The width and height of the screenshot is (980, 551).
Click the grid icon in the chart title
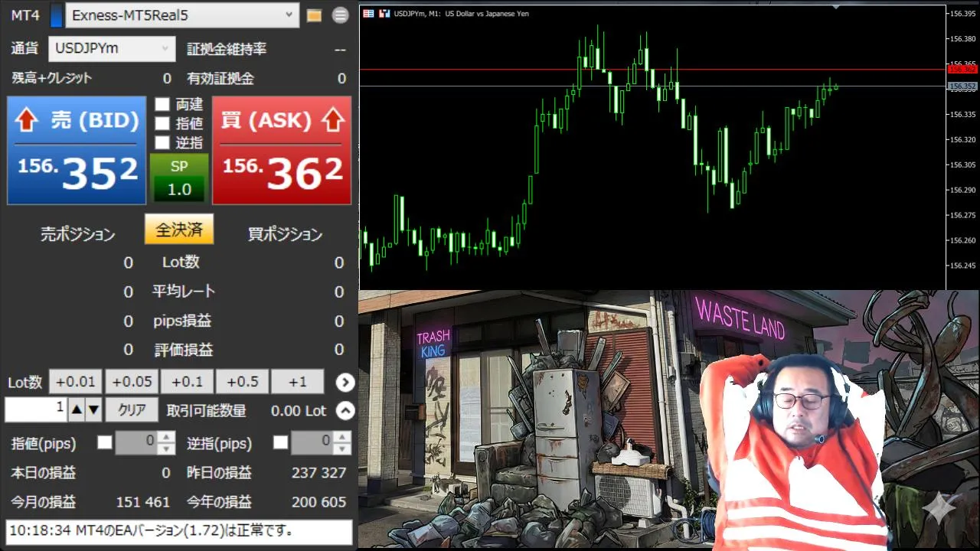[x=368, y=14]
